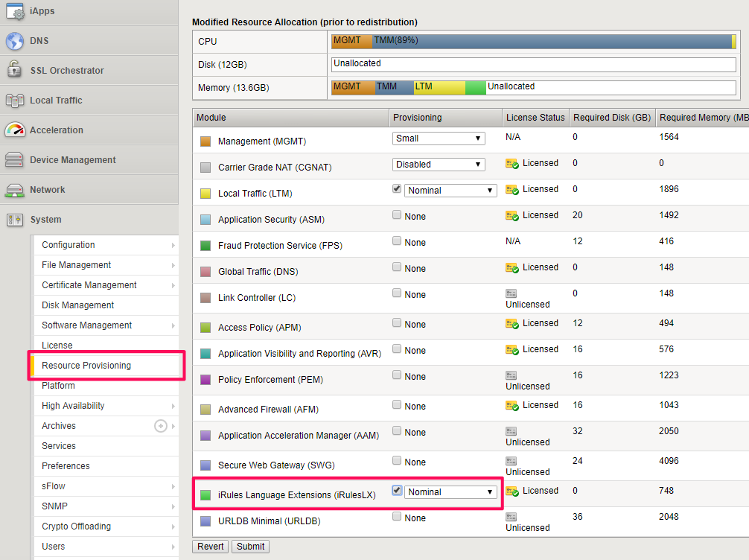Click the DNS globe icon
This screenshot has height=560, width=749.
(x=15, y=41)
